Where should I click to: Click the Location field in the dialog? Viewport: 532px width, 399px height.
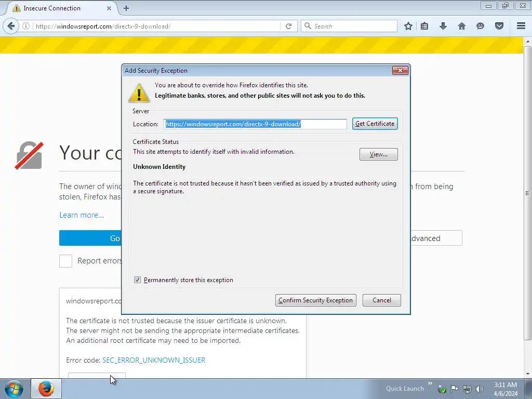[x=255, y=124]
